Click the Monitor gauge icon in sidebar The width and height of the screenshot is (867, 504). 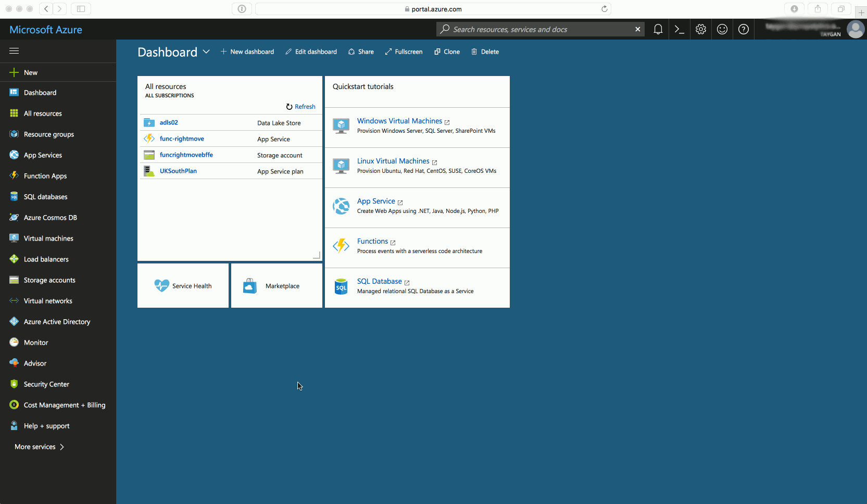14,342
